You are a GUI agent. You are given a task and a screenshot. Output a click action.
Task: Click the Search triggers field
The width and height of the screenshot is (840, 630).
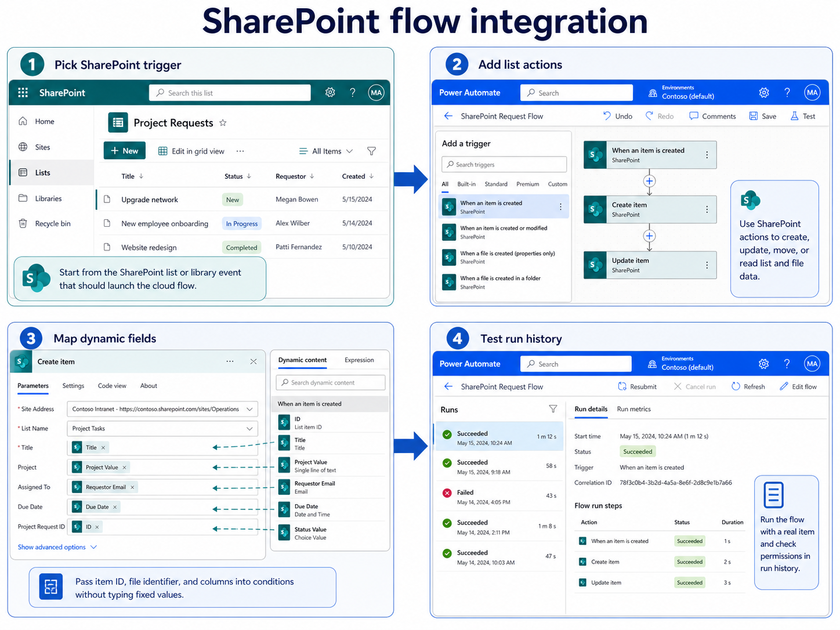[504, 164]
